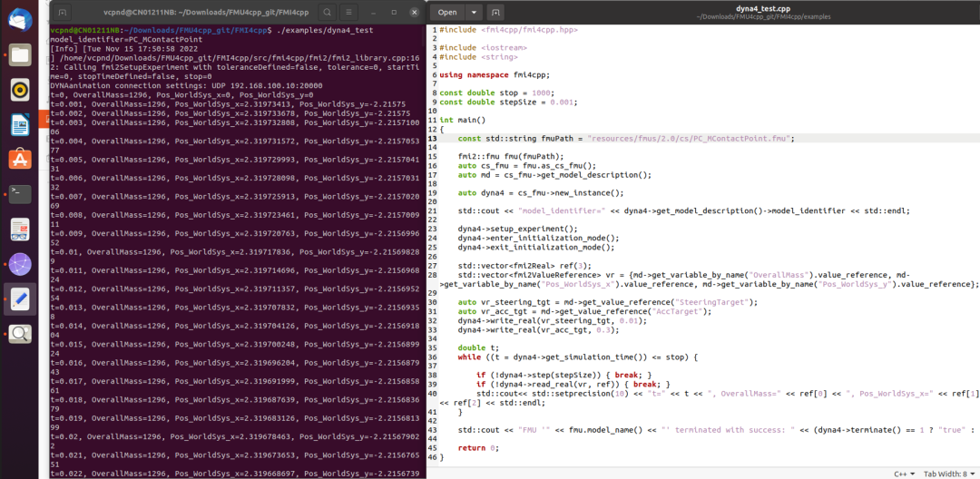Click dyna4->setup_experiment() line
The height and width of the screenshot is (479, 980).
(x=517, y=229)
